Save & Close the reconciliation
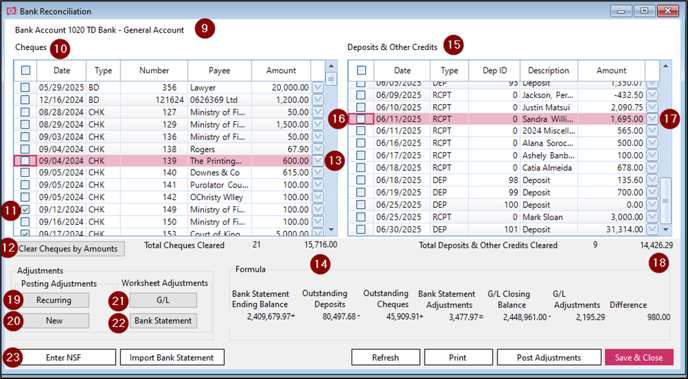The image size is (688, 379). (639, 358)
